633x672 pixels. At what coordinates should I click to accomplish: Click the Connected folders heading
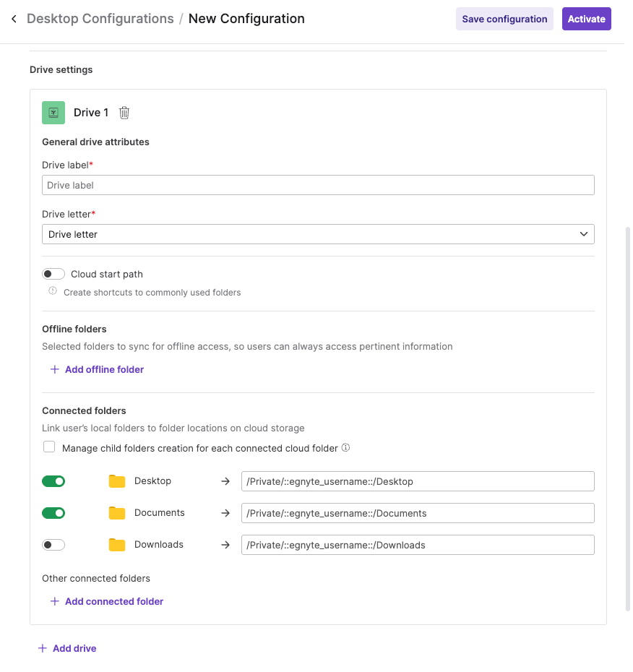pos(84,410)
